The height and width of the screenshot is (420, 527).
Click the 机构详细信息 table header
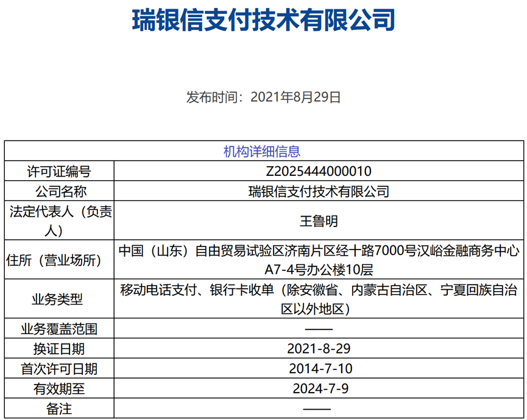[x=262, y=152]
